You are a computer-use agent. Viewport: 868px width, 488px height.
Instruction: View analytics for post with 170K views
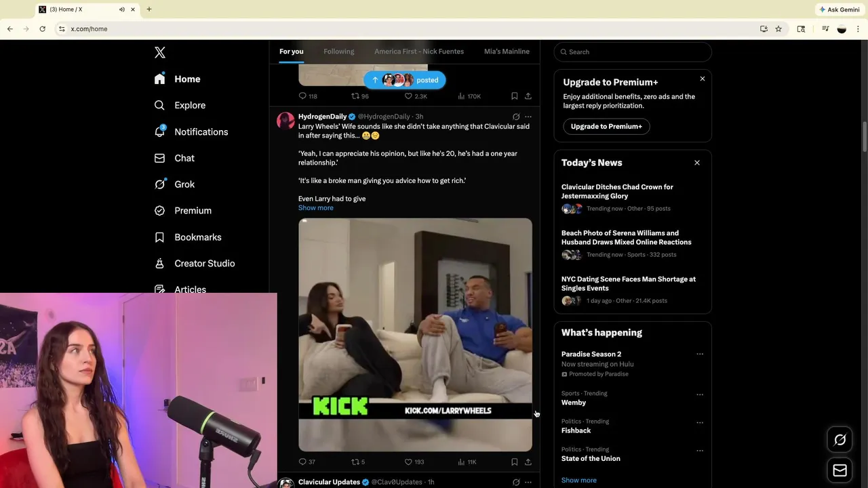(x=469, y=96)
